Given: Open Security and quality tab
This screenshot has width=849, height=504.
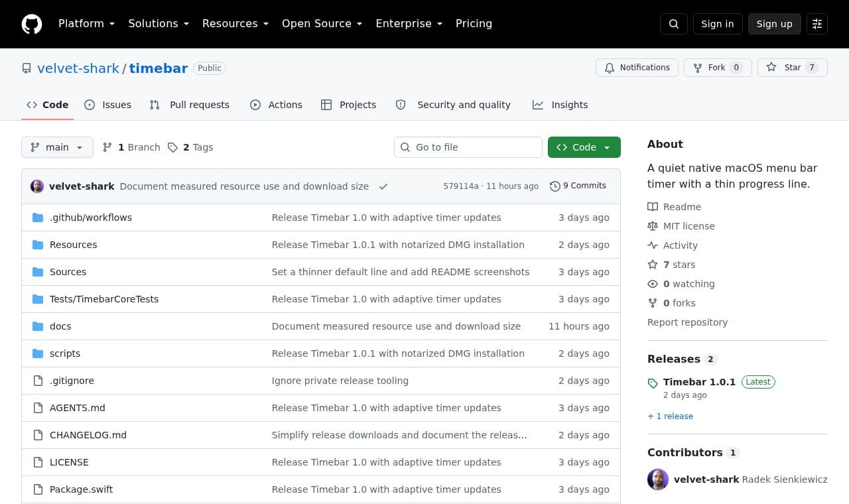Looking at the screenshot, I should [453, 105].
